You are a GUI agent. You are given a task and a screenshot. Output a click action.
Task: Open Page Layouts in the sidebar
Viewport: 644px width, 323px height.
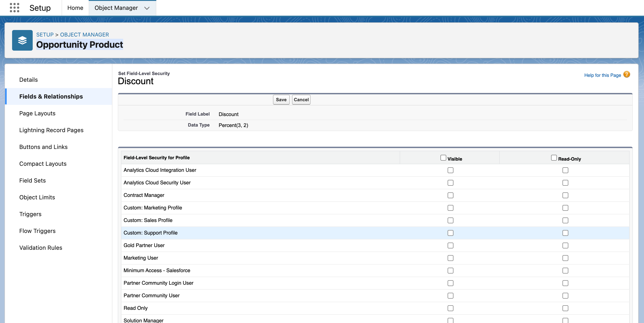tap(37, 113)
